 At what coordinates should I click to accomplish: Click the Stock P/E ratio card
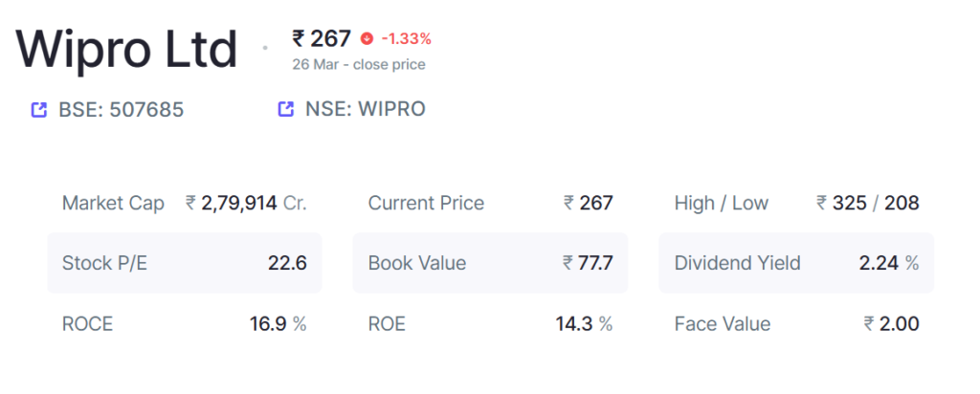coord(185,263)
